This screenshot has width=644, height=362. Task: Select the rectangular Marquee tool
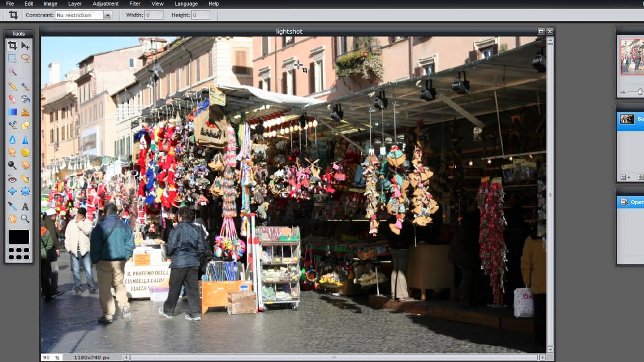click(x=12, y=58)
